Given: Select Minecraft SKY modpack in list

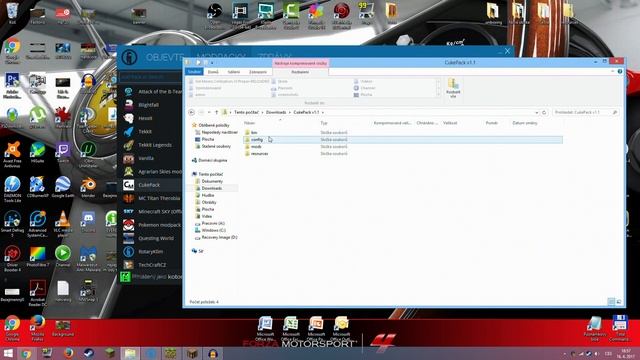Looking at the screenshot, I should click(150, 211).
